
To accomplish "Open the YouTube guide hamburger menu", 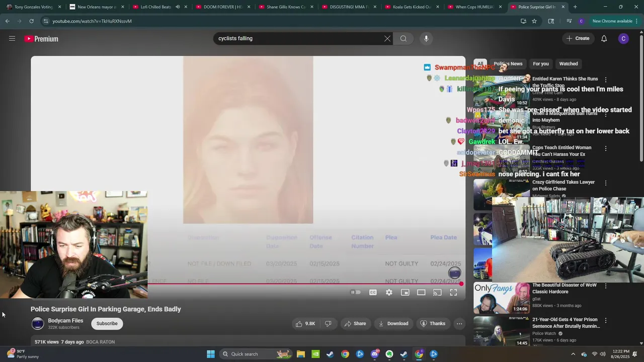I will [12, 39].
